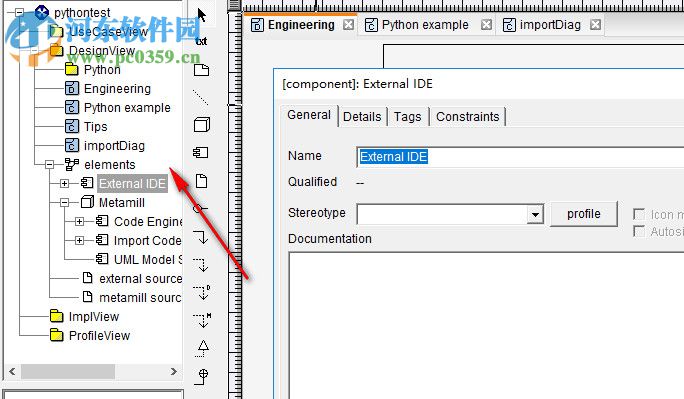Viewport: 684px width, 399px height.
Task: Toggle the Autosi checkbox
Action: coord(639,231)
